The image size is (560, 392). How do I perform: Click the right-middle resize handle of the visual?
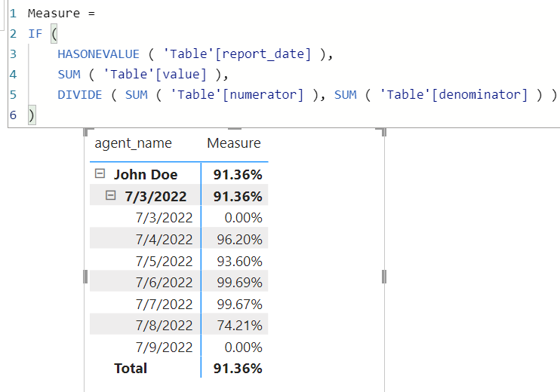tap(384, 277)
